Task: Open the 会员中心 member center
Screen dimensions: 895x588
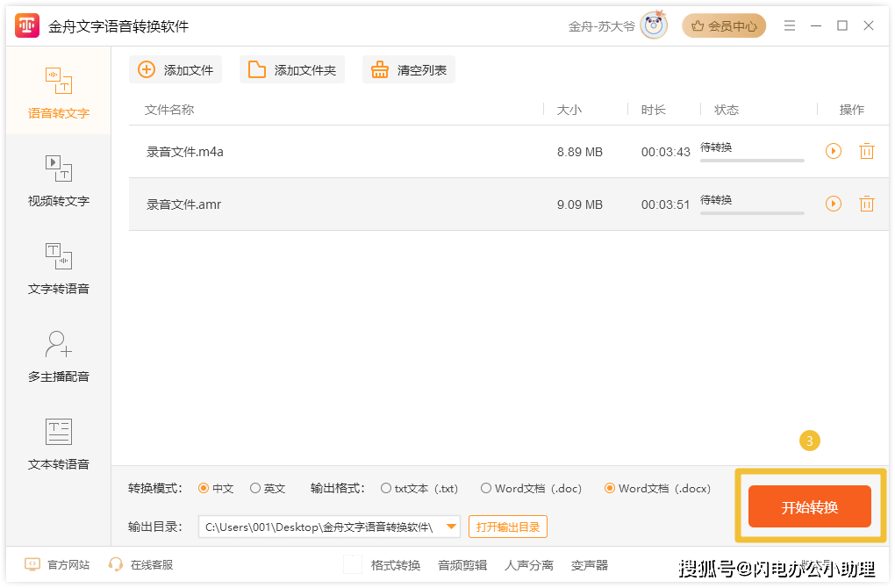Action: coord(724,25)
